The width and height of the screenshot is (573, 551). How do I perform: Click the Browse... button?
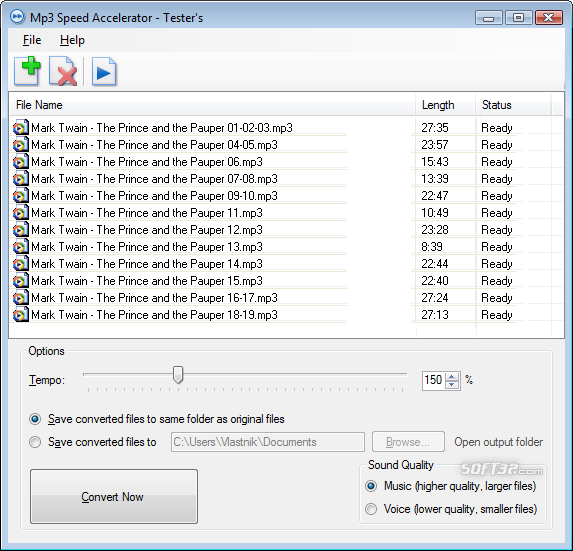408,442
